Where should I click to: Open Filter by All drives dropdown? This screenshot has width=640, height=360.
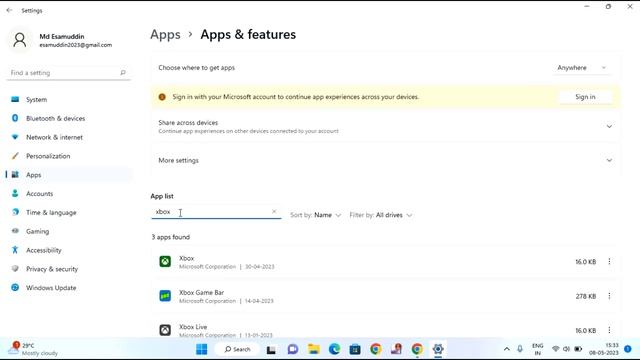coord(381,215)
